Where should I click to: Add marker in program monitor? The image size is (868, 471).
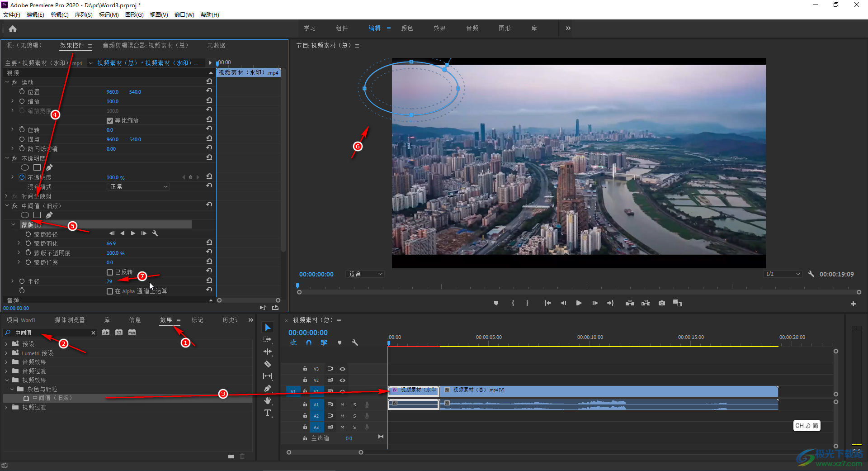click(496, 303)
